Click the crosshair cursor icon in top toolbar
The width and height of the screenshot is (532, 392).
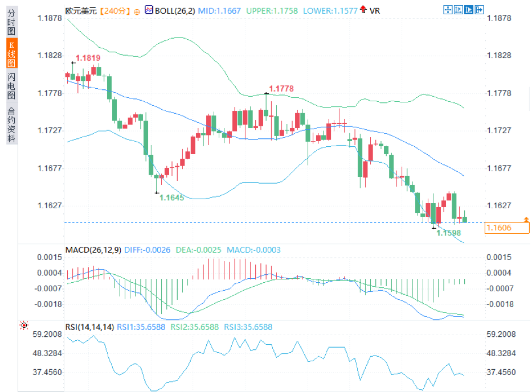448,10
